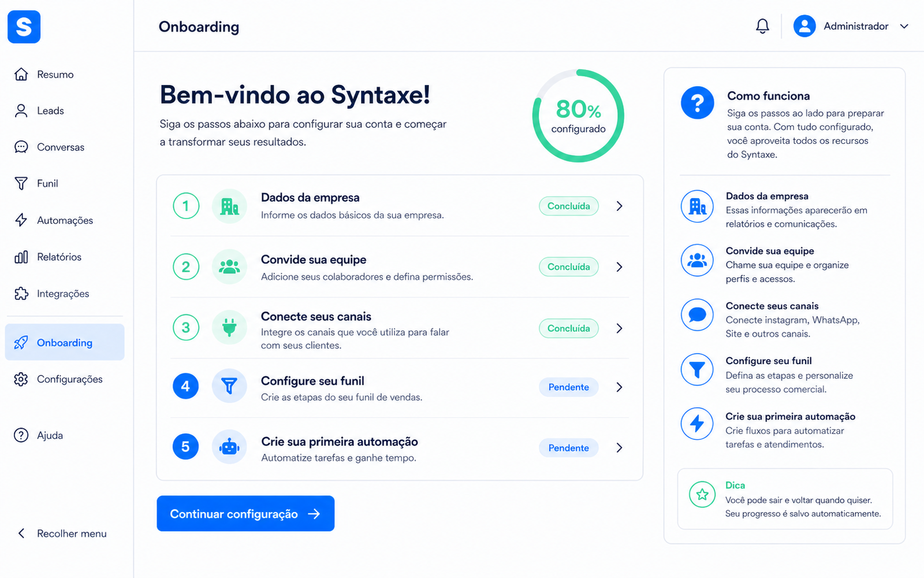924x578 pixels.
Task: Click the Relatórios bar chart icon
Action: [21, 257]
